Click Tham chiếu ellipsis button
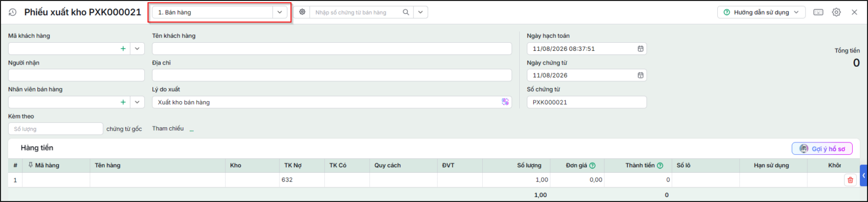 click(x=192, y=129)
